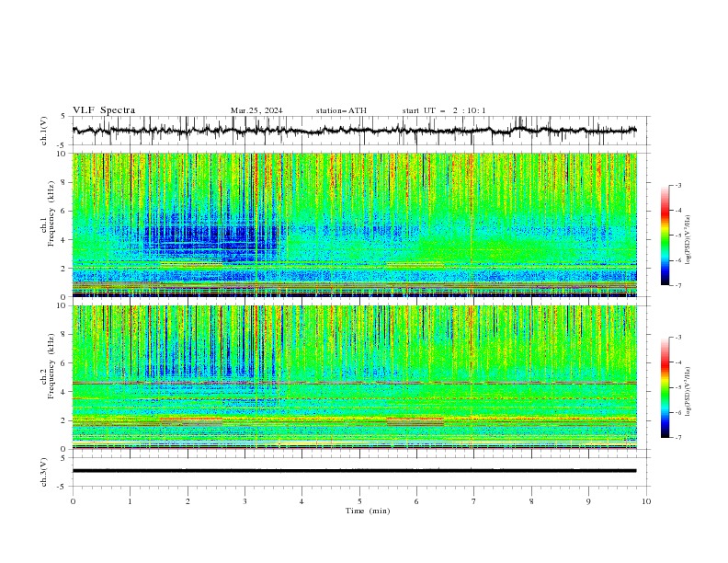Click the ch.1 "Frequency (kHz)" axis label
Image resolution: width=728 pixels, height=563 pixels.
click(51, 214)
